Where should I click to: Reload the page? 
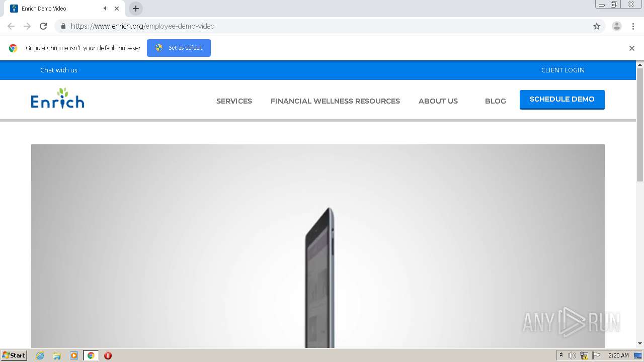[43, 26]
